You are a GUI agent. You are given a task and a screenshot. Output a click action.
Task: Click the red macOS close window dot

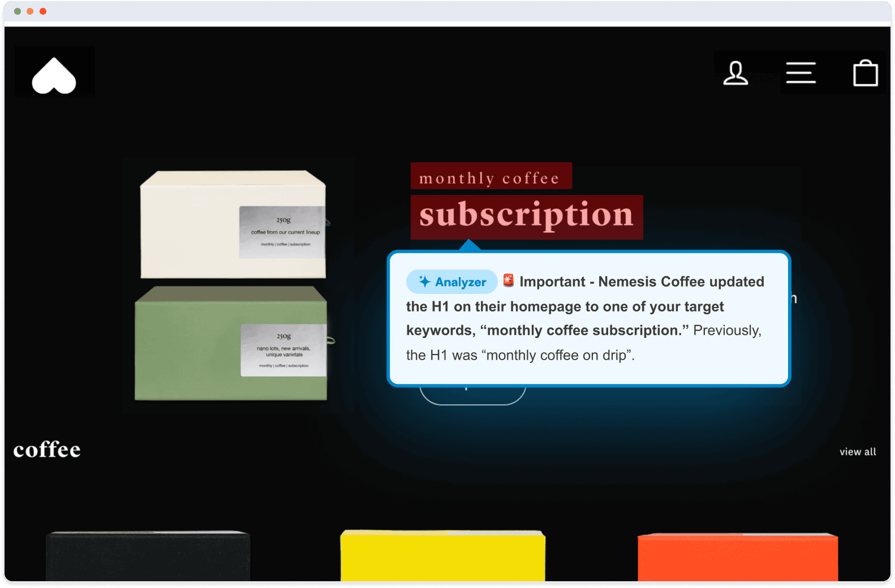click(43, 11)
